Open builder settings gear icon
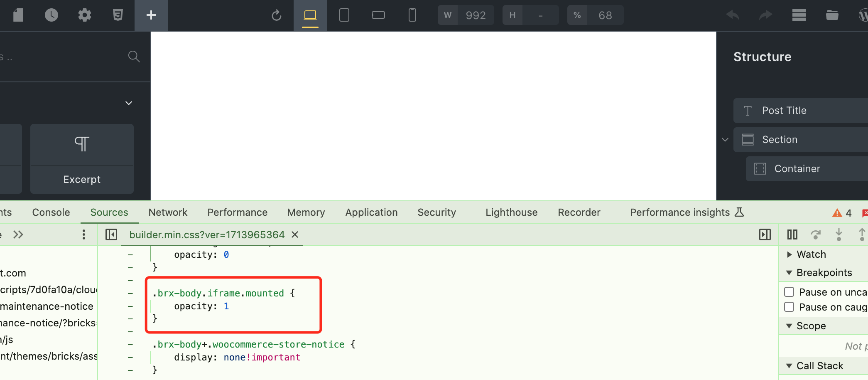Screen dimensions: 868x380 coord(85,15)
